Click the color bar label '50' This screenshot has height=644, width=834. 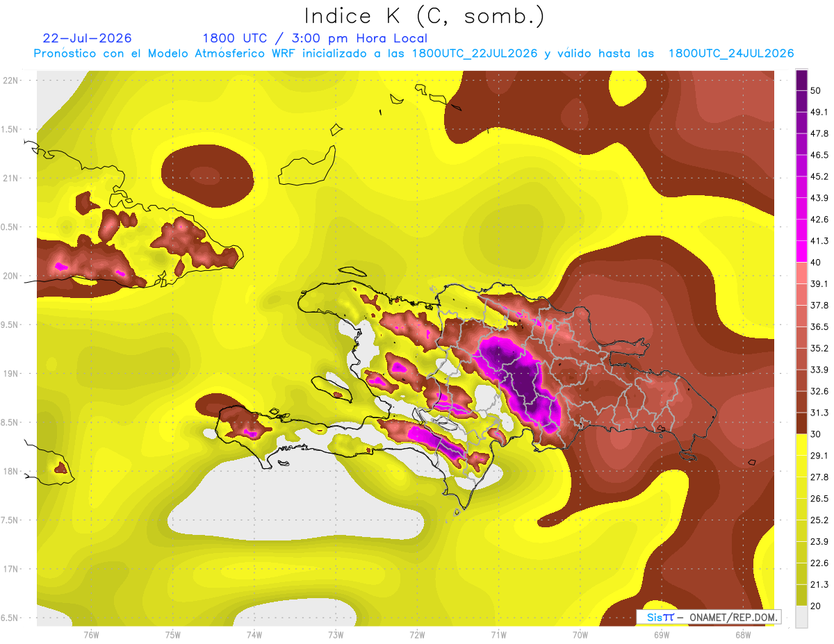[x=816, y=90]
